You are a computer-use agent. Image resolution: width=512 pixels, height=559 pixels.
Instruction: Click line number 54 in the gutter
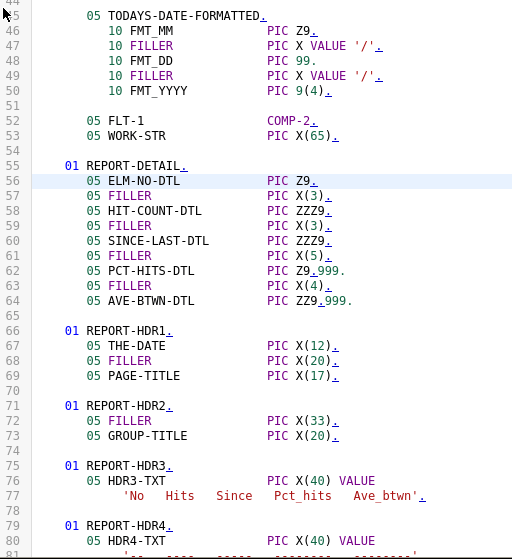tap(12, 151)
